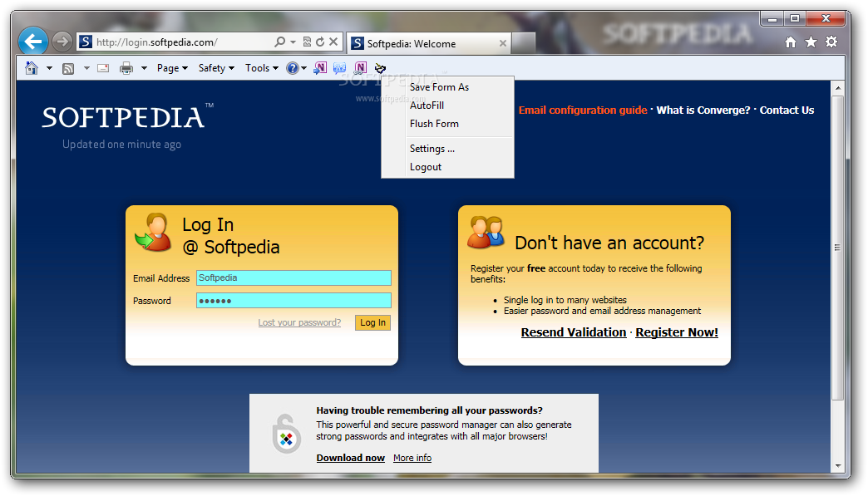The width and height of the screenshot is (868, 496).
Task: Open the What is Converge? link
Action: tap(703, 110)
